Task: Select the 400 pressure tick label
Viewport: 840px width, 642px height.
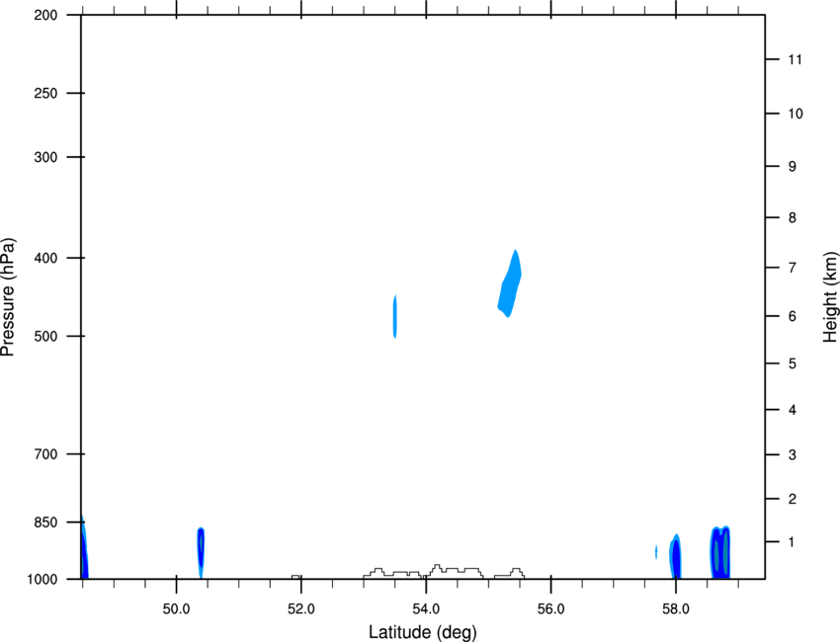Action: point(45,258)
